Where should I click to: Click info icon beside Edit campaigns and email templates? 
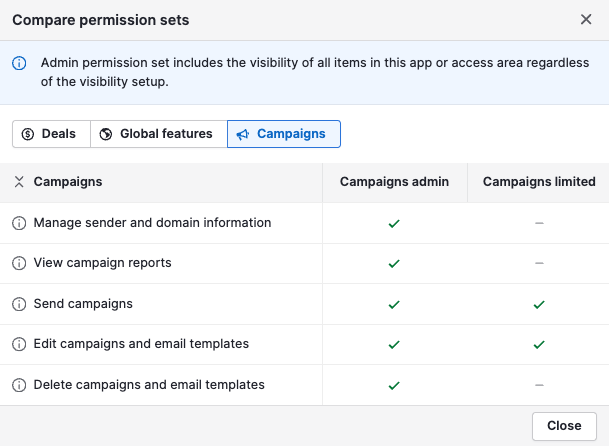[19, 344]
